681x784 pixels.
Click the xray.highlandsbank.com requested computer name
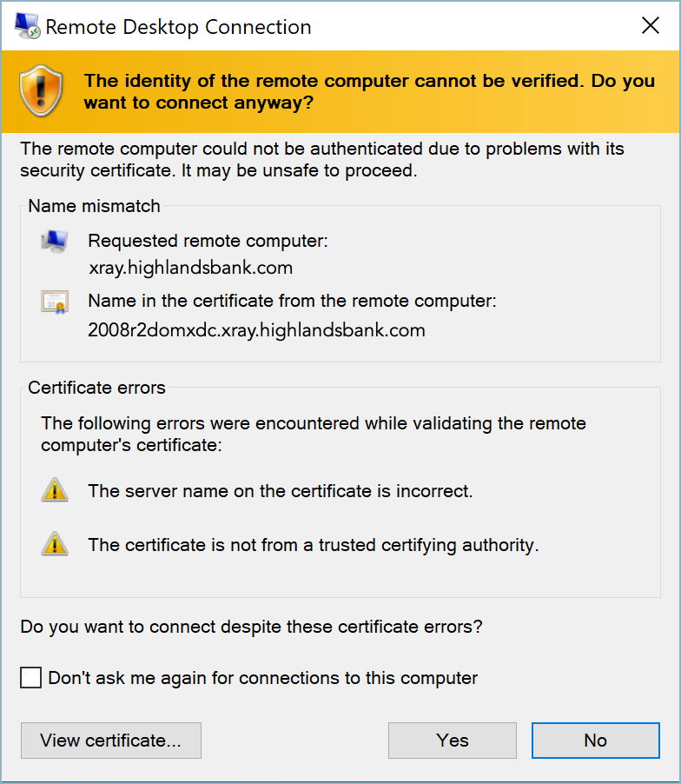[x=190, y=268]
